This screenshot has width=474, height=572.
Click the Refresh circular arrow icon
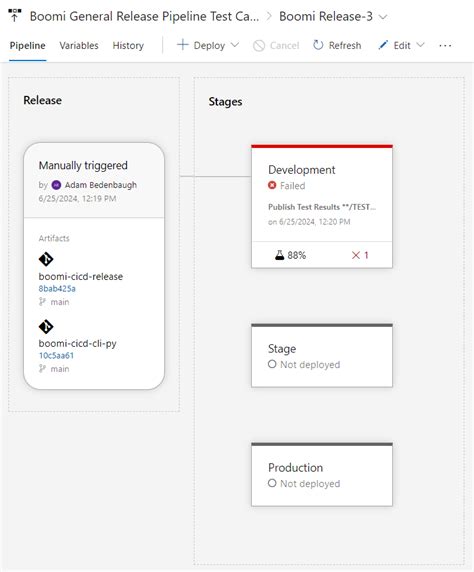[x=318, y=45]
